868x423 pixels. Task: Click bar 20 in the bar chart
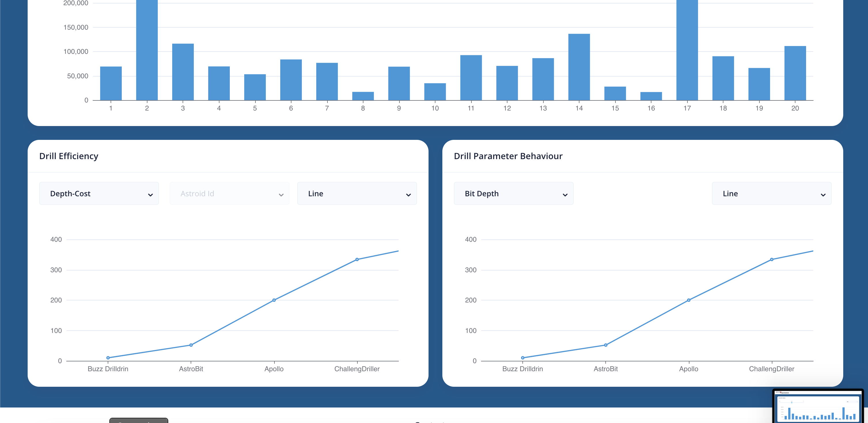pyautogui.click(x=795, y=73)
